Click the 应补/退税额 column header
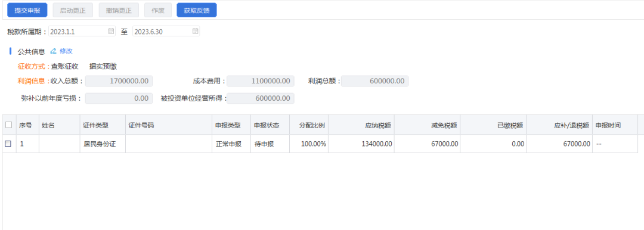 559,125
